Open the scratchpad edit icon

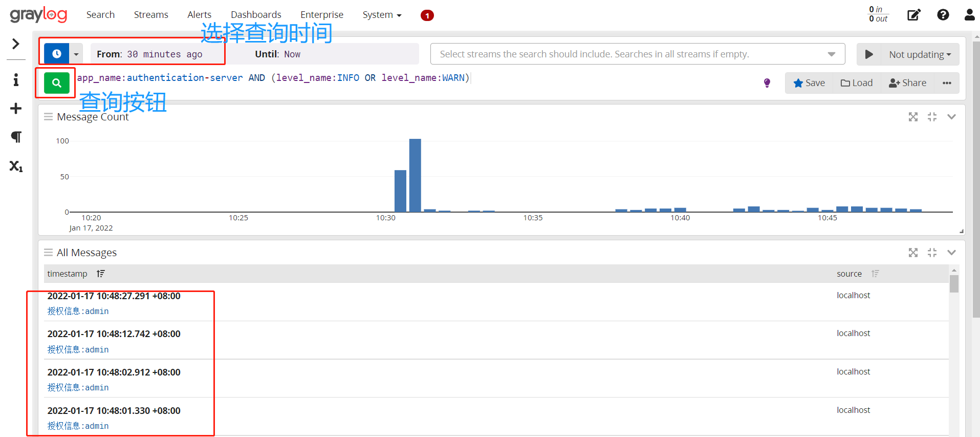pos(914,15)
